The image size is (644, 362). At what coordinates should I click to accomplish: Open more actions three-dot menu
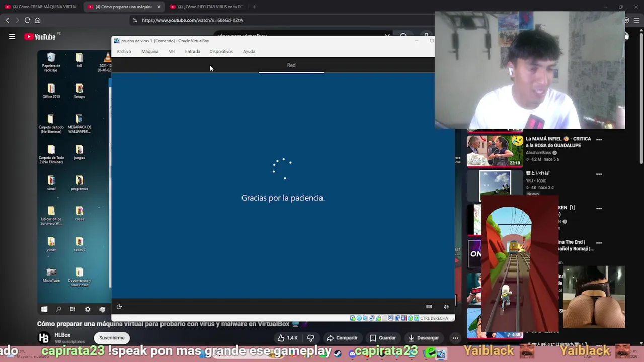coord(455,338)
